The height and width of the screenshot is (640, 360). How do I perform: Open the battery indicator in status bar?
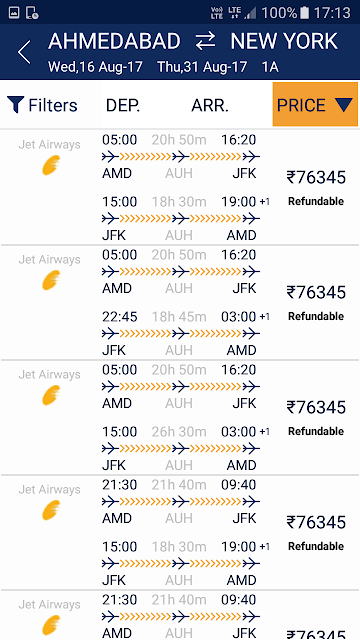pyautogui.click(x=304, y=13)
